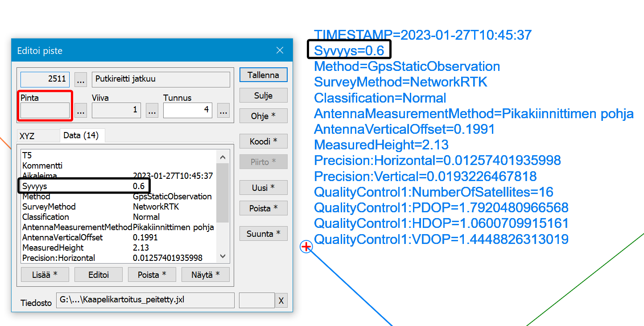Click the red plus point marker on the map

(x=306, y=247)
